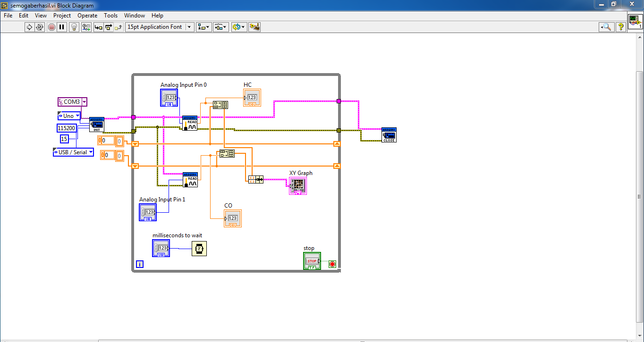Viewport: 644px width, 342px height.
Task: Select the Wait (ms) clock function
Action: (199, 248)
